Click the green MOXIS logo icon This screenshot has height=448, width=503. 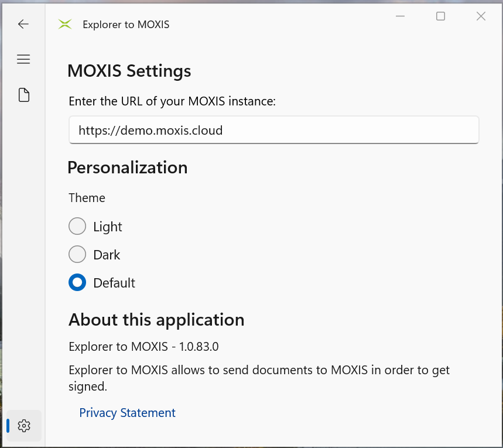click(x=65, y=24)
